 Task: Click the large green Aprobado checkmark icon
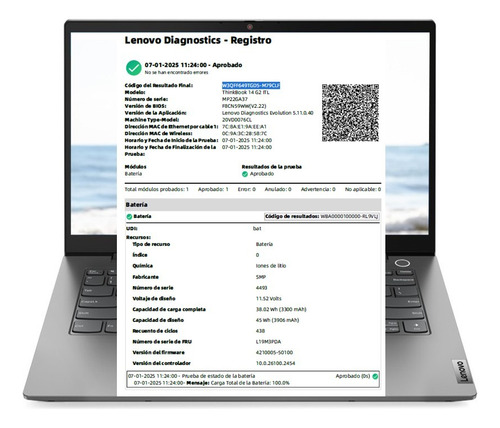(x=134, y=68)
